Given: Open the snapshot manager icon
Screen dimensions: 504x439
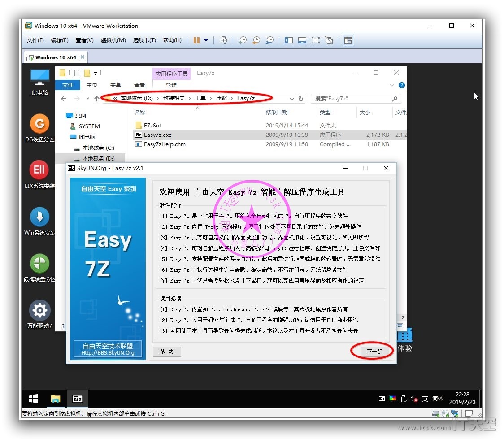Looking at the screenshot, I should pos(269,40).
